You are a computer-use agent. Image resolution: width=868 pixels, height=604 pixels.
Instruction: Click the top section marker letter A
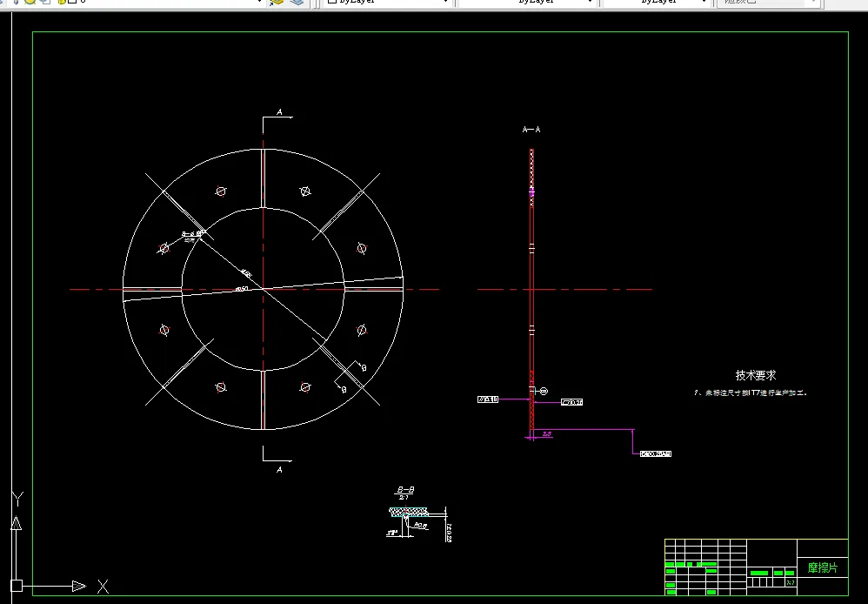[x=279, y=112]
